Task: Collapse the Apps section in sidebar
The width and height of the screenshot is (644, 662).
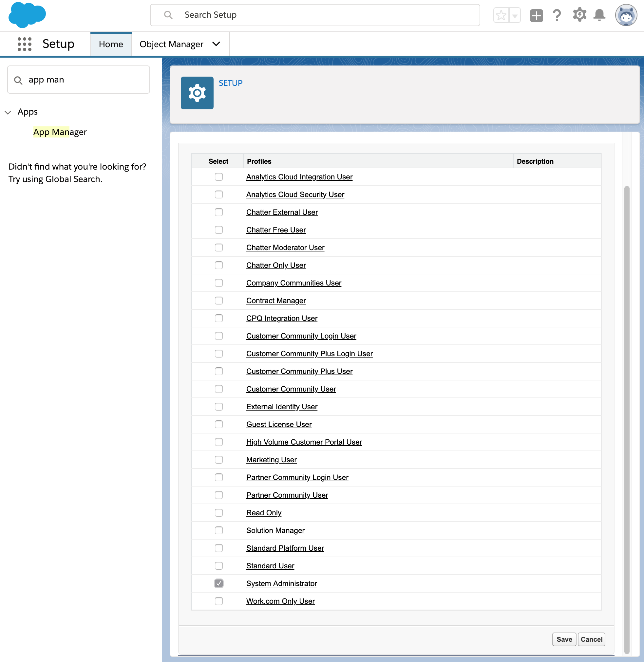Action: pyautogui.click(x=8, y=112)
